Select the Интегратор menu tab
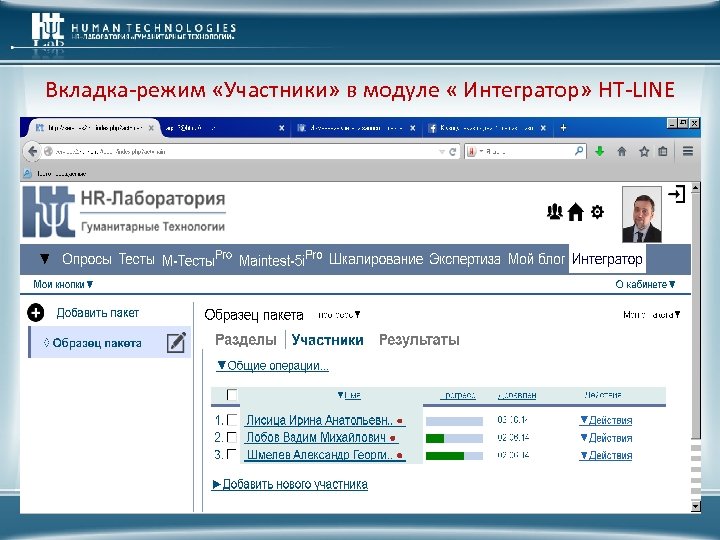Screen dimensions: 720x540 click(x=607, y=259)
